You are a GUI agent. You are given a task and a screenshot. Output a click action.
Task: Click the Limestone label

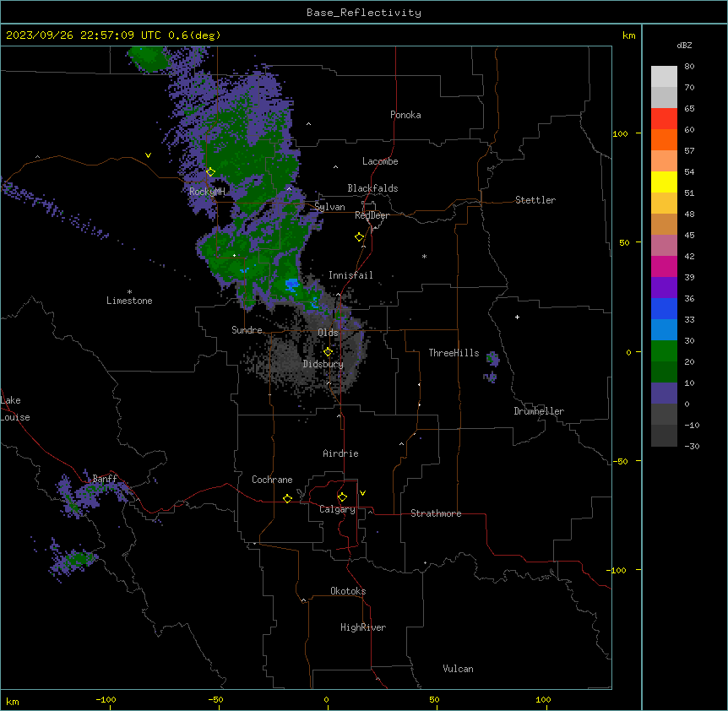click(x=129, y=301)
